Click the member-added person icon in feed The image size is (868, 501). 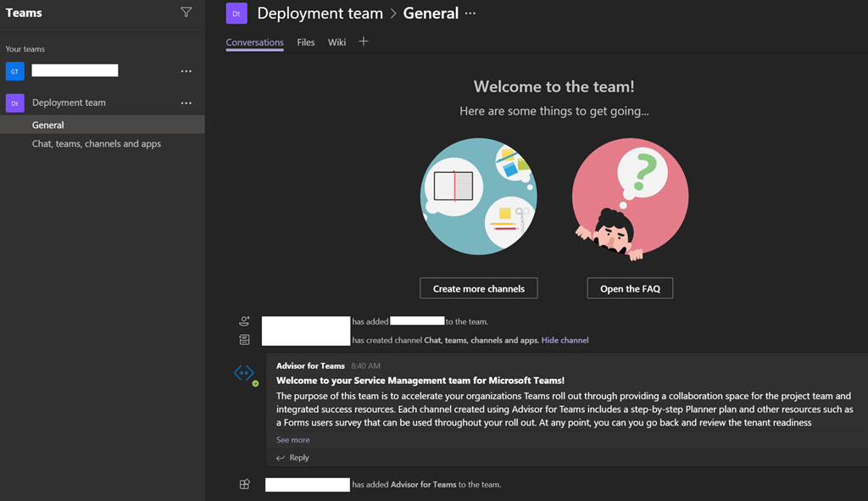click(x=244, y=321)
